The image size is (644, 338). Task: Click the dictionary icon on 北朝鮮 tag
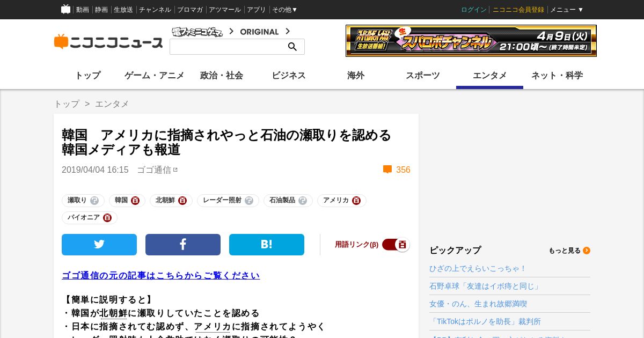pyautogui.click(x=182, y=201)
